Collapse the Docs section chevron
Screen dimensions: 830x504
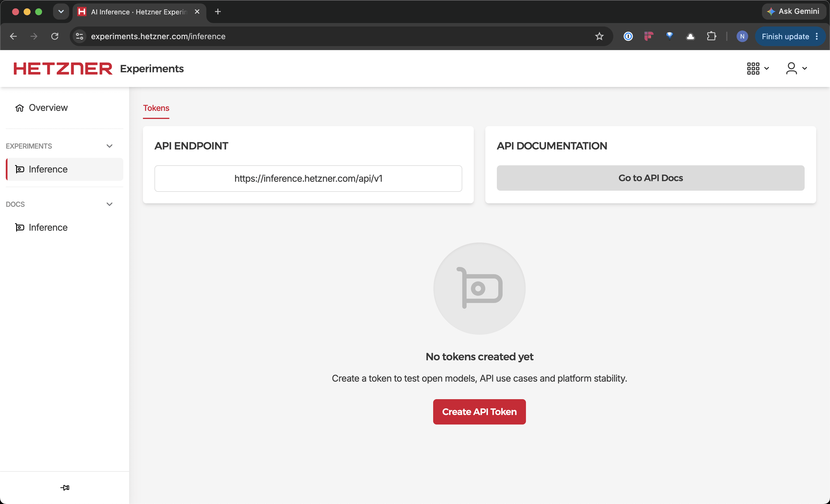110,204
